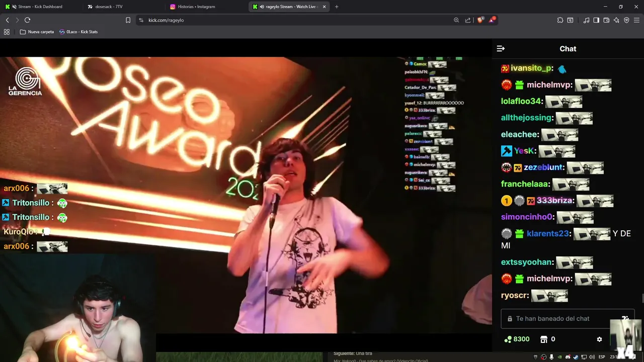Open the Epic Games tray icon
Screen dimensions: 644x362
click(535, 357)
